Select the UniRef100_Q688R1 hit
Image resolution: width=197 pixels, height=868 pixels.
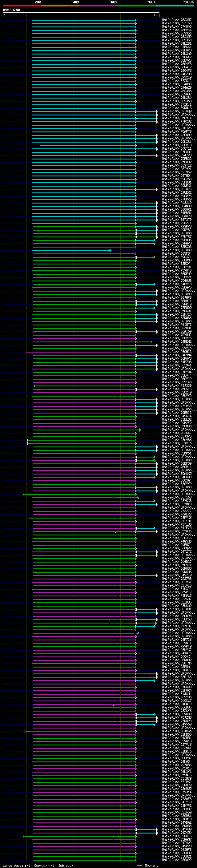click(177, 210)
